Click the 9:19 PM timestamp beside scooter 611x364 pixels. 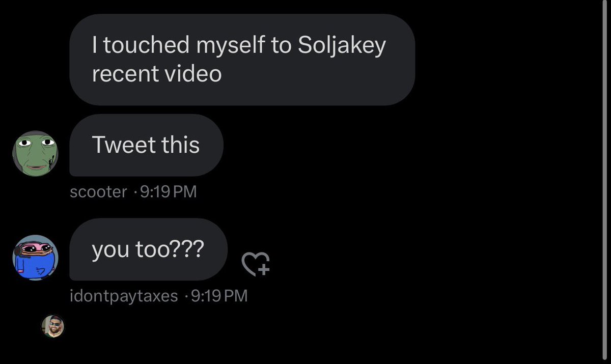pyautogui.click(x=168, y=192)
